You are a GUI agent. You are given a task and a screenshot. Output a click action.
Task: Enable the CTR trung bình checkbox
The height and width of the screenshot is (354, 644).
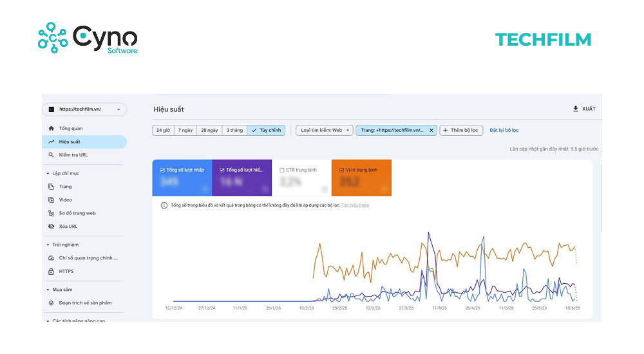(x=282, y=170)
